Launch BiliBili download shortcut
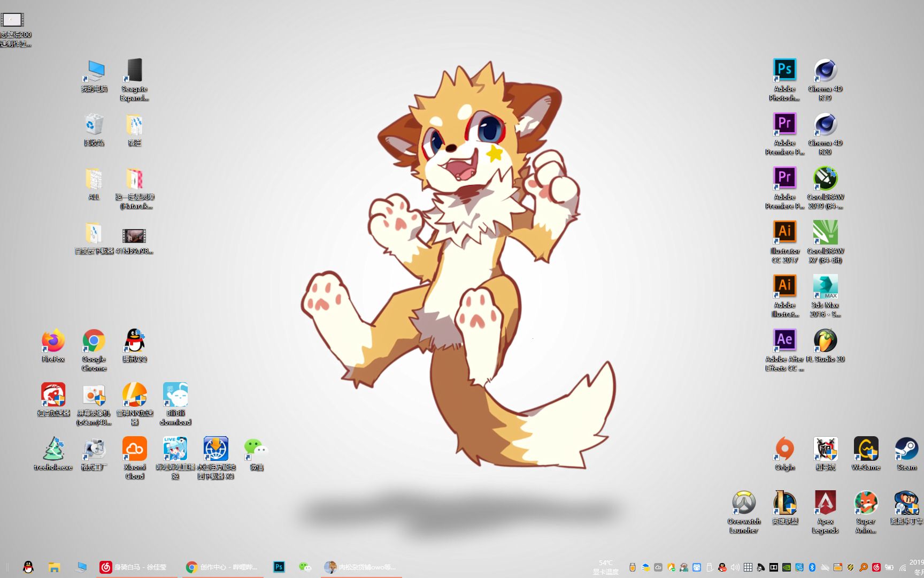Image resolution: width=924 pixels, height=578 pixels. pos(175,404)
